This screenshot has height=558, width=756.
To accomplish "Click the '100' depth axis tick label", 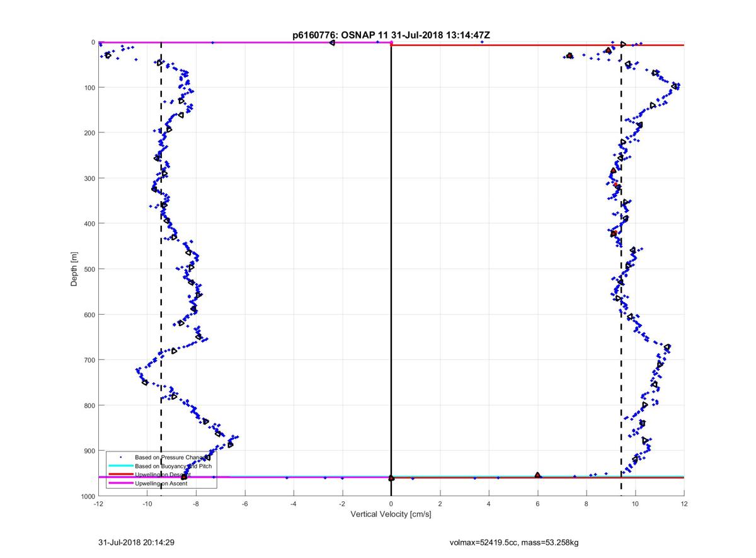I will click(89, 88).
